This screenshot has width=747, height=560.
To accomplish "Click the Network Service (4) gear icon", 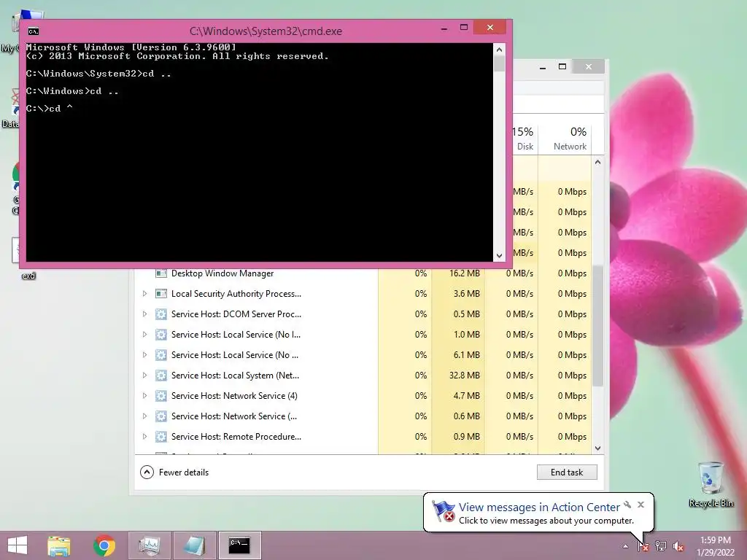I will pyautogui.click(x=161, y=396).
